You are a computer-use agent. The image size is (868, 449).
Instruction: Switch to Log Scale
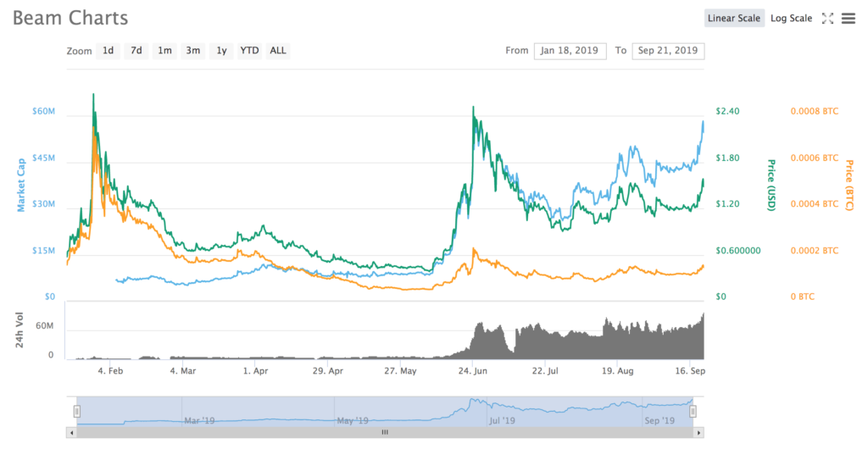(x=791, y=19)
